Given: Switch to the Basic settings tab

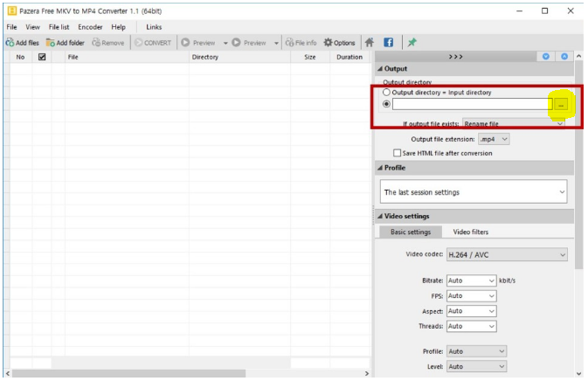Looking at the screenshot, I should click(411, 232).
